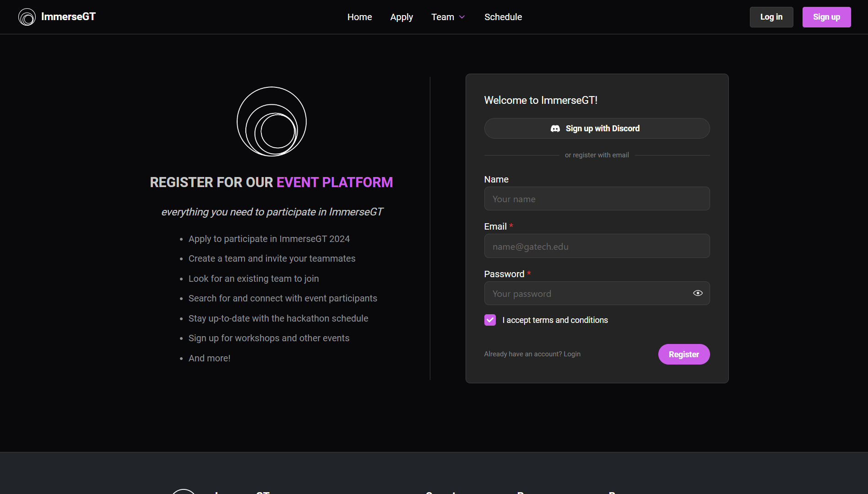The image size is (868, 494).
Task: Uncheck I accept terms and conditions
Action: coord(490,320)
